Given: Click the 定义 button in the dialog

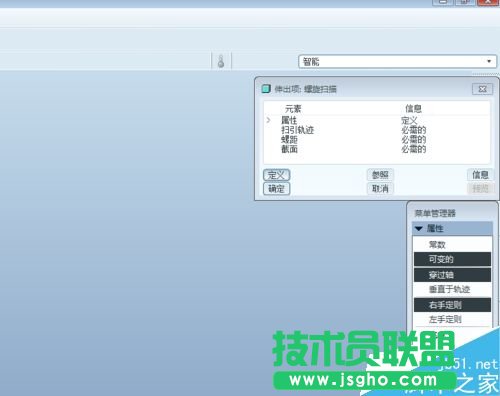Looking at the screenshot, I should 276,175.
